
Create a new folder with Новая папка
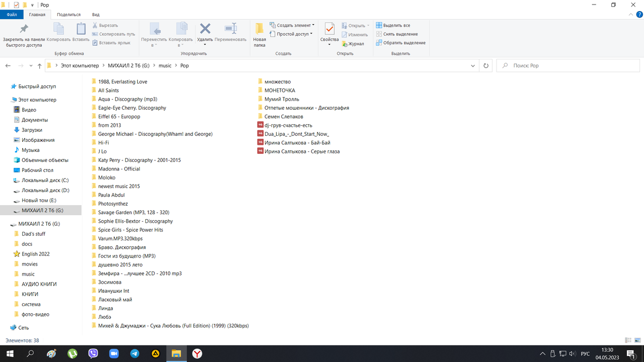260,35
